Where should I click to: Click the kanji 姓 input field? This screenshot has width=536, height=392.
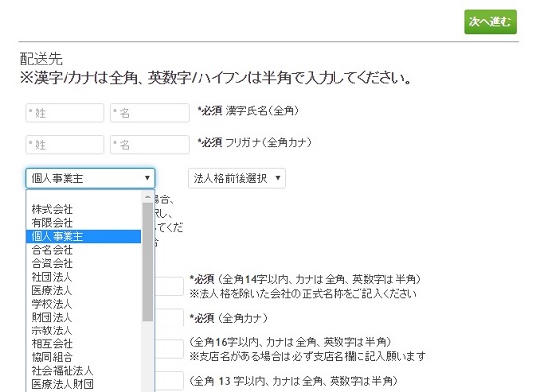(65, 113)
